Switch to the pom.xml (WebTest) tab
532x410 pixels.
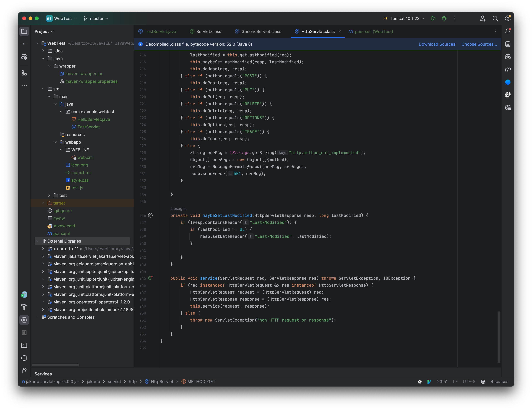(x=373, y=31)
